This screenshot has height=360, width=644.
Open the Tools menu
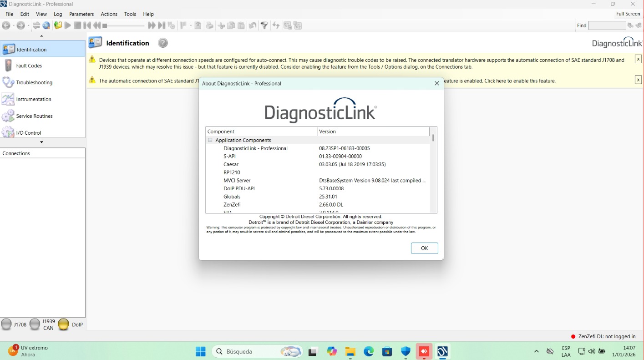click(x=130, y=14)
